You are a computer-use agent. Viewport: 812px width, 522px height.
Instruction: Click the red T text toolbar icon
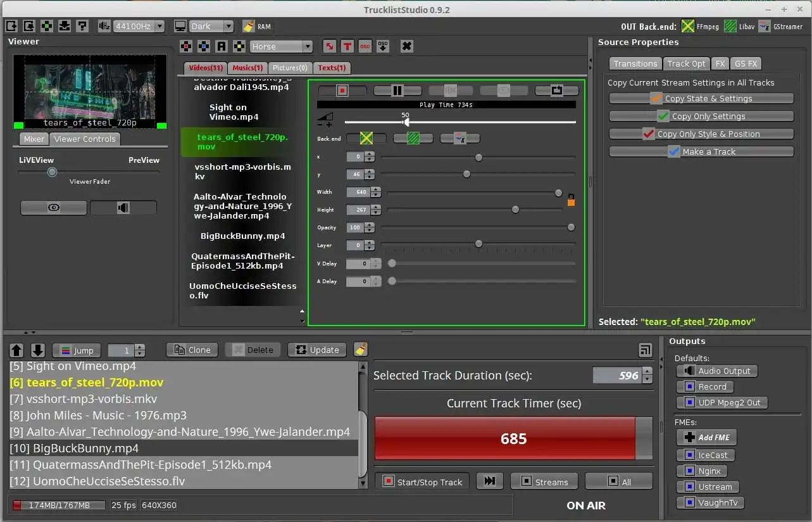point(347,46)
